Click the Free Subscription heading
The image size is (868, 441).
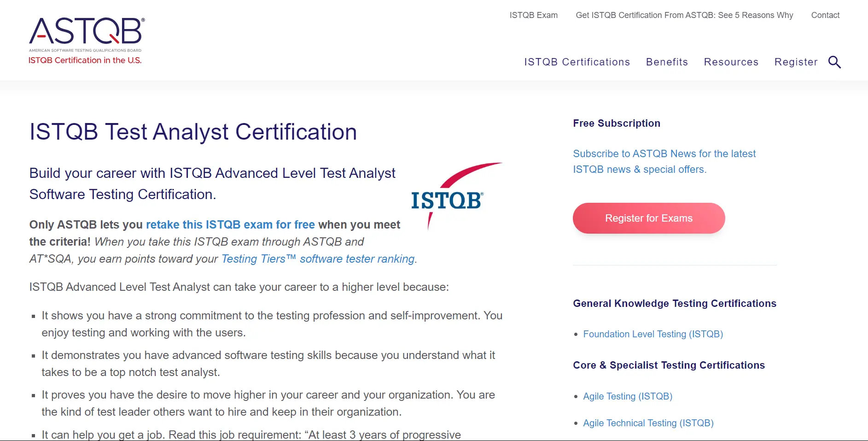[617, 123]
